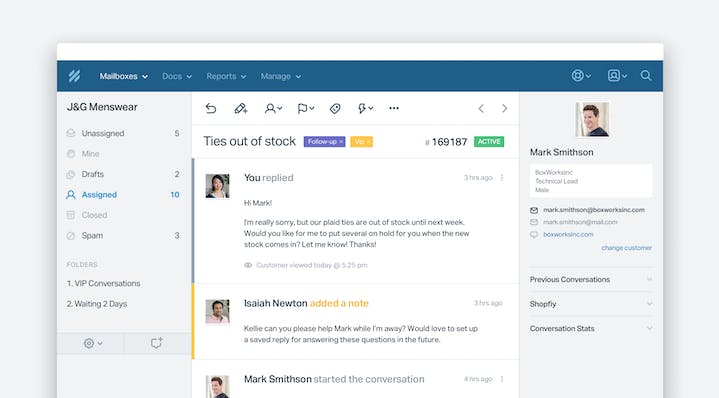Click mark.smithson@boxworksinc.com email link

coord(594,210)
